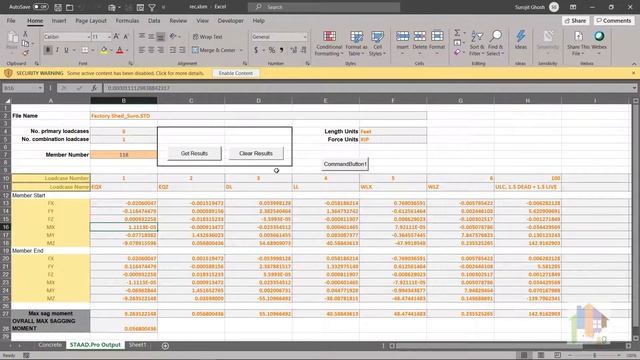Click the Copy icon in Clipboard group
640x360 pixels.
(25, 43)
